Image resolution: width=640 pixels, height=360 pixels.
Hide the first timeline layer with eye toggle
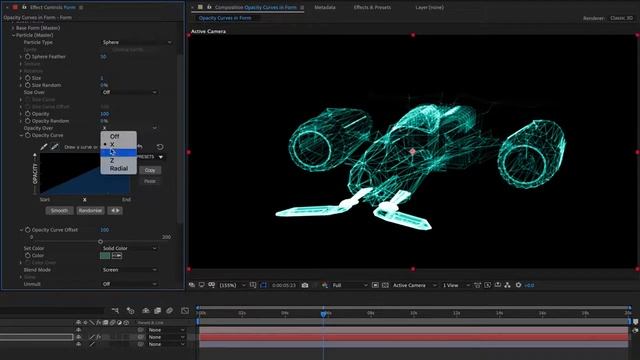[79, 330]
